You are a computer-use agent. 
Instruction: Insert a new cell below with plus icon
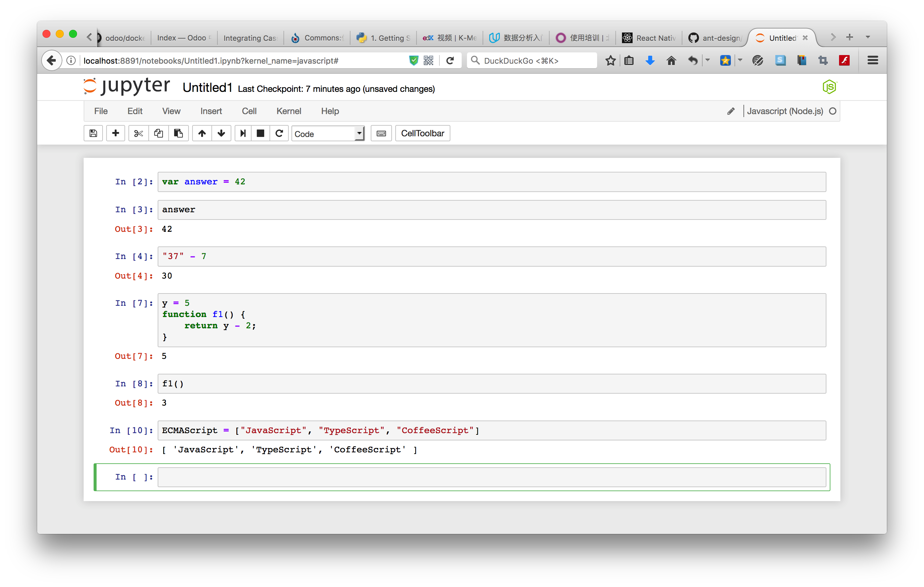[x=116, y=133]
